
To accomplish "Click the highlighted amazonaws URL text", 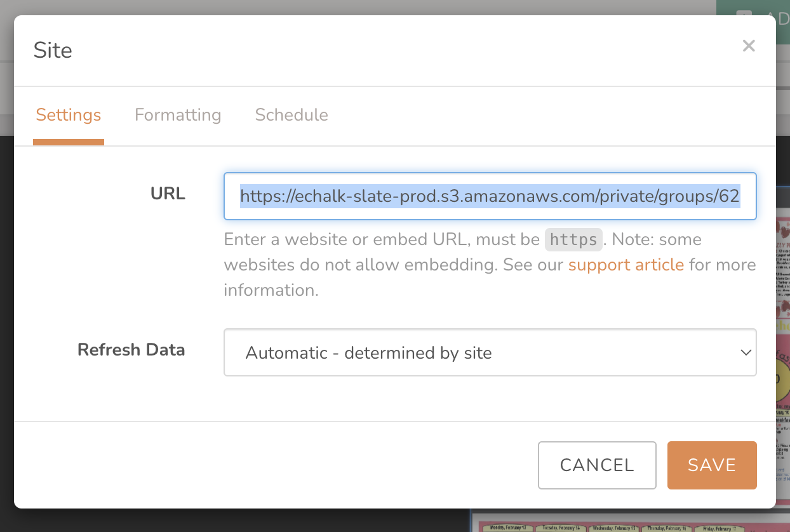I will tap(489, 196).
